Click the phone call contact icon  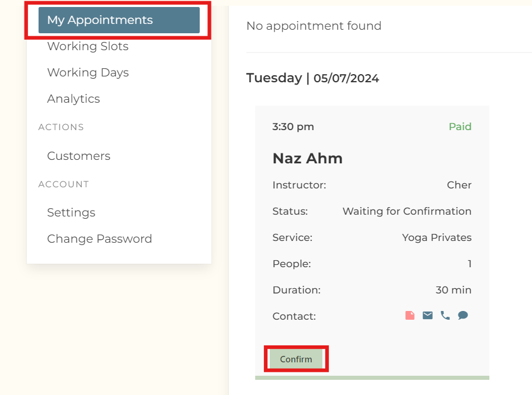tap(445, 316)
